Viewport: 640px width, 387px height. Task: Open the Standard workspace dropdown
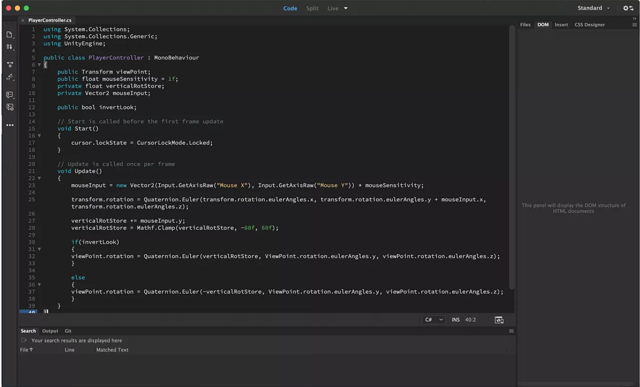[593, 8]
